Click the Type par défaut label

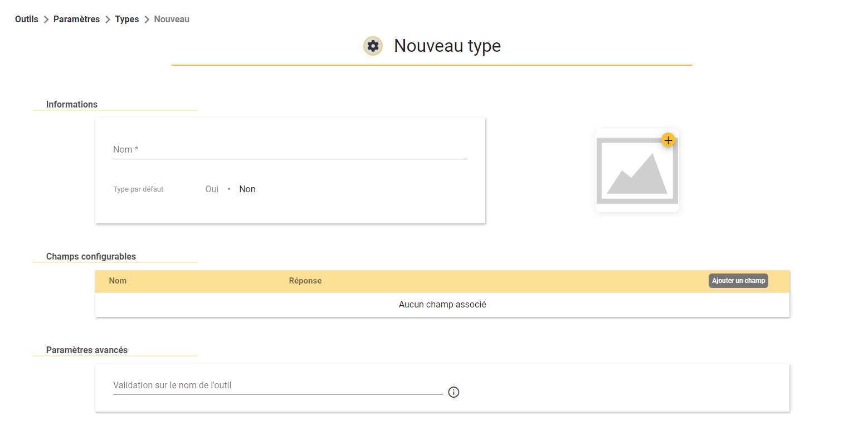coord(138,189)
